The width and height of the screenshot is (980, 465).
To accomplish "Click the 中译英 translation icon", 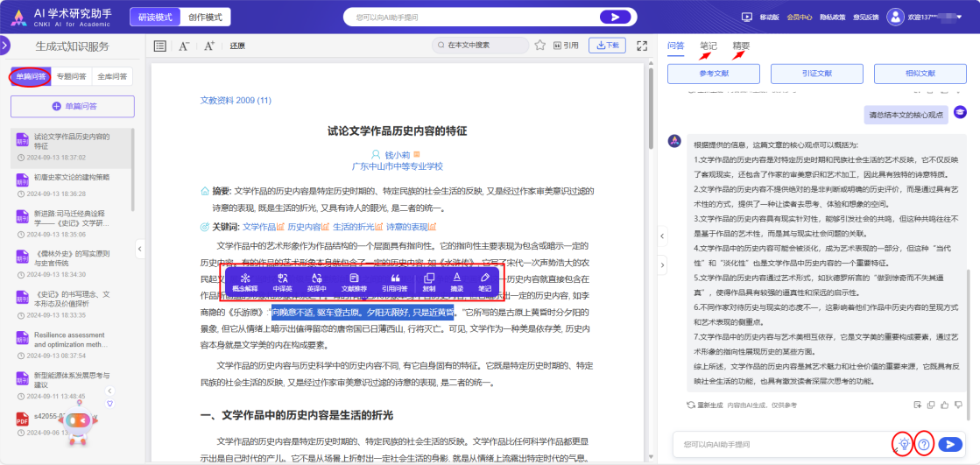I will 282,282.
